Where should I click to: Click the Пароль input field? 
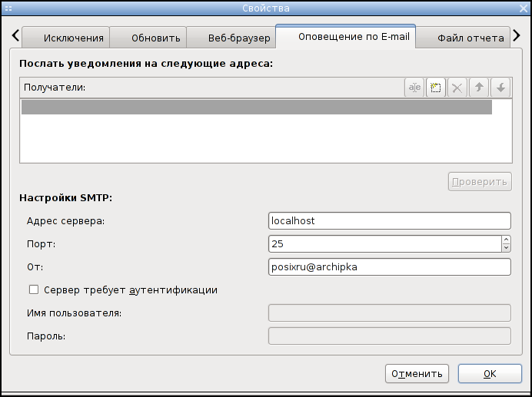[x=390, y=336]
